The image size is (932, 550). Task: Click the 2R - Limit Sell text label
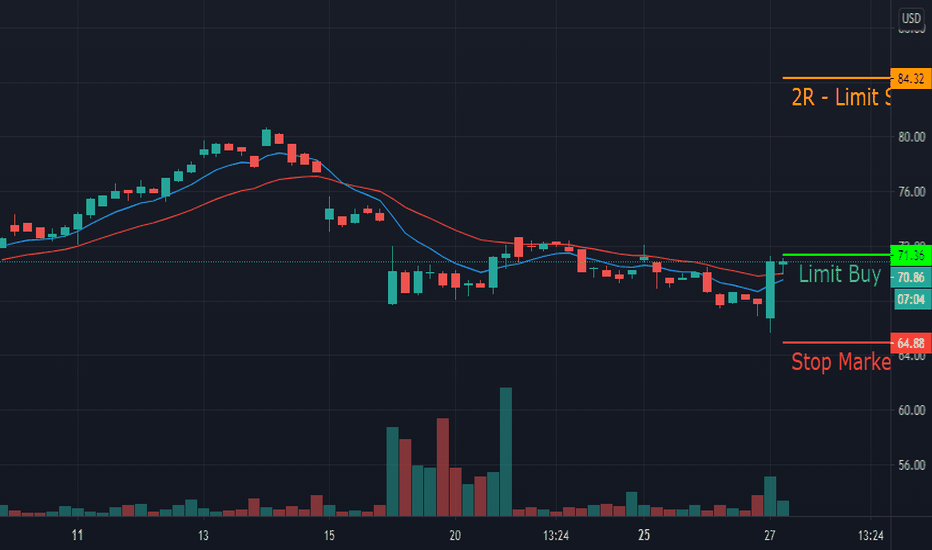[x=840, y=97]
